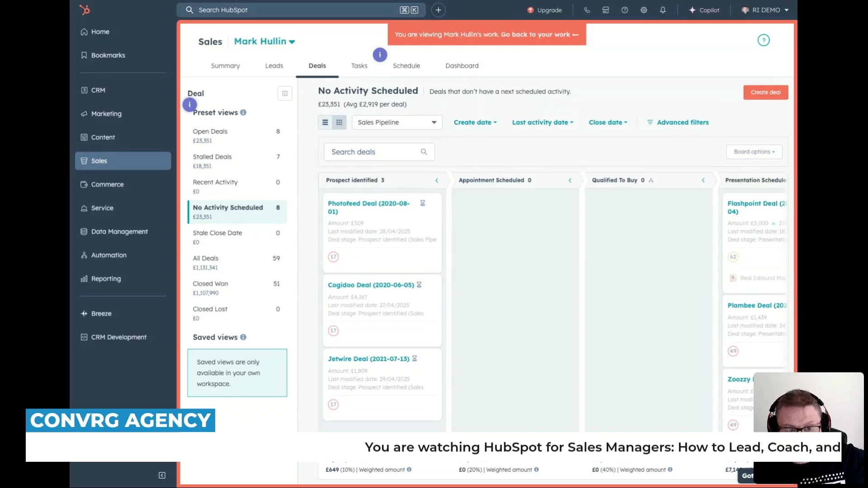Click the Create deal button
Screen dimensions: 868x488
[765, 92]
